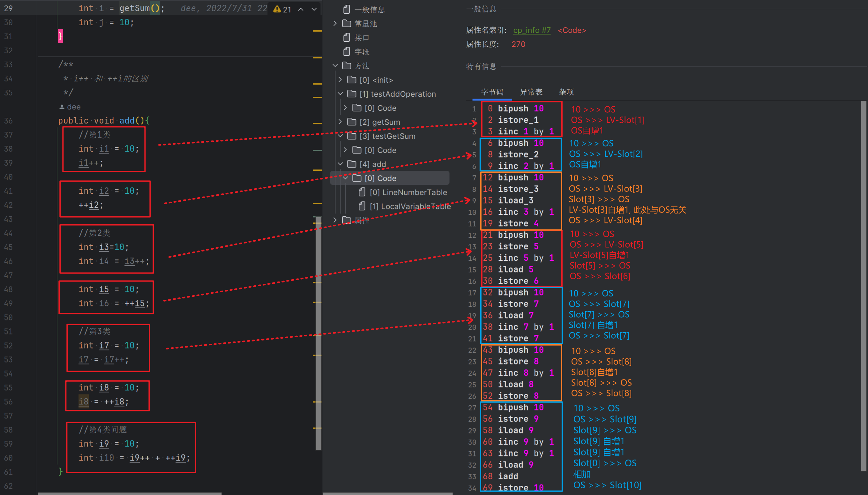Open the cp_info #7 link
868x495 pixels.
coord(532,30)
